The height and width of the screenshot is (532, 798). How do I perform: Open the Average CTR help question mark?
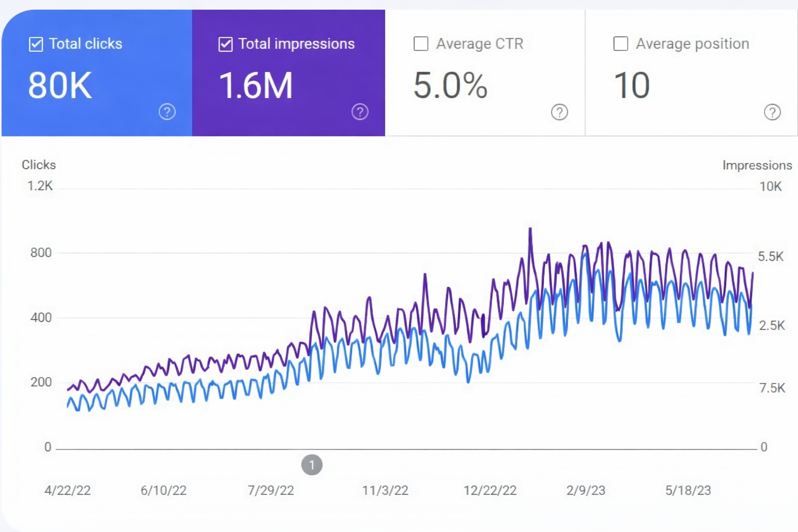coord(559,112)
